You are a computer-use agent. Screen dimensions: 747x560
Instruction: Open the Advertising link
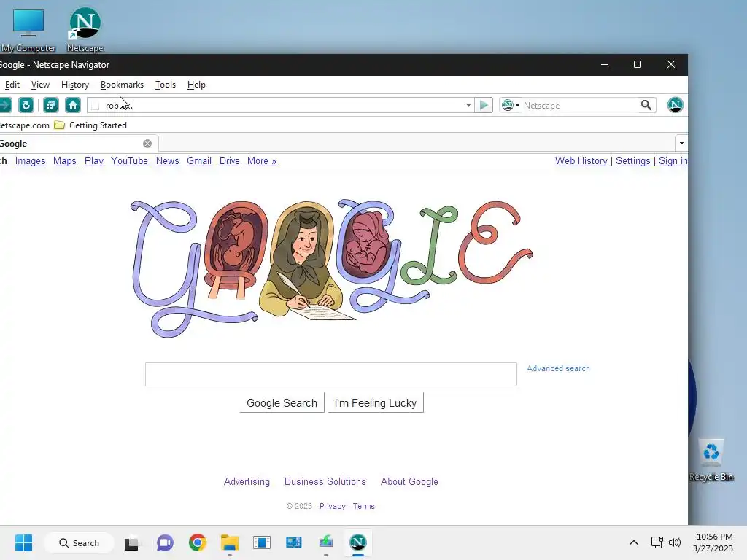[x=247, y=481]
